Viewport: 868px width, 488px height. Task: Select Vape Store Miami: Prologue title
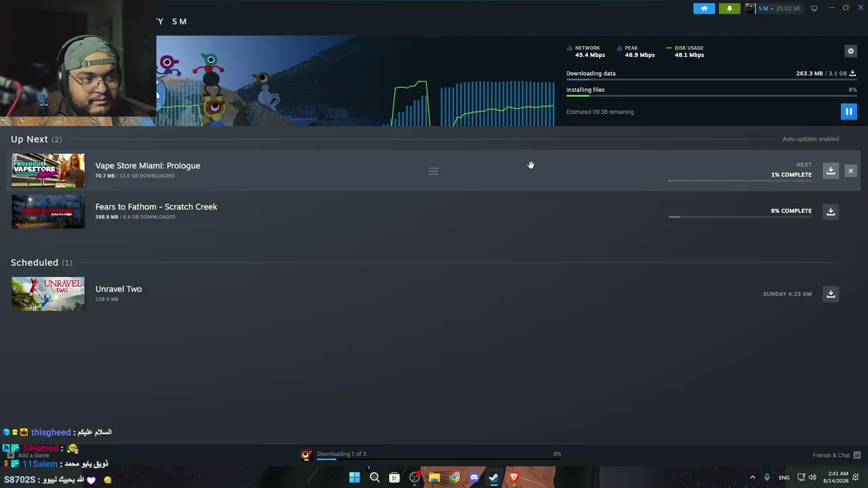(148, 165)
